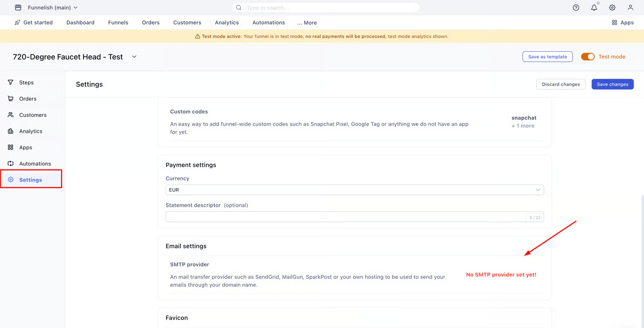Click the user profile icon
The height and width of the screenshot is (328, 644).
pos(630,8)
